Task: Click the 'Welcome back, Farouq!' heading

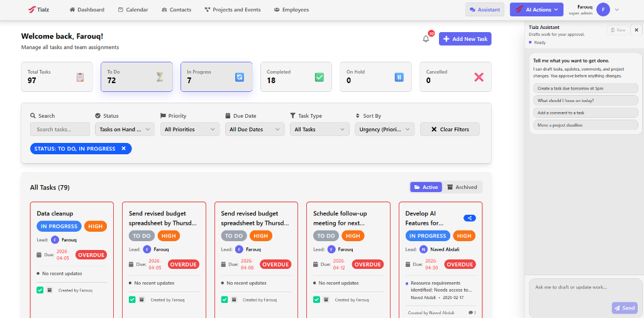Action: coord(62,36)
